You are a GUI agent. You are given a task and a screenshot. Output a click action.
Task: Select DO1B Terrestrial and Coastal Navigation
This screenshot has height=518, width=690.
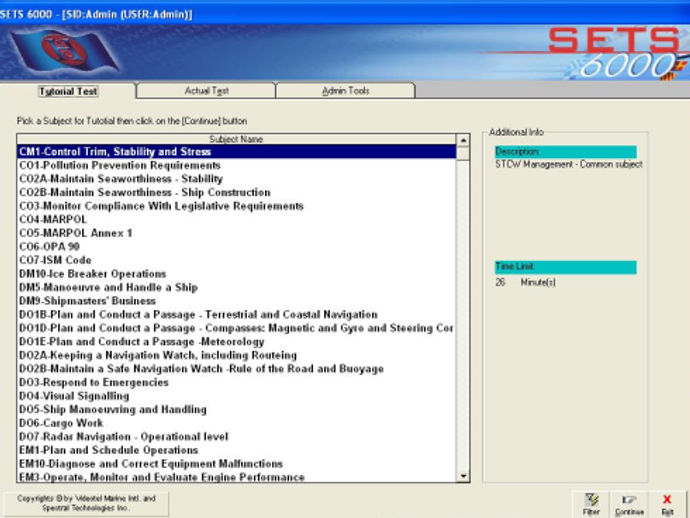(237, 315)
